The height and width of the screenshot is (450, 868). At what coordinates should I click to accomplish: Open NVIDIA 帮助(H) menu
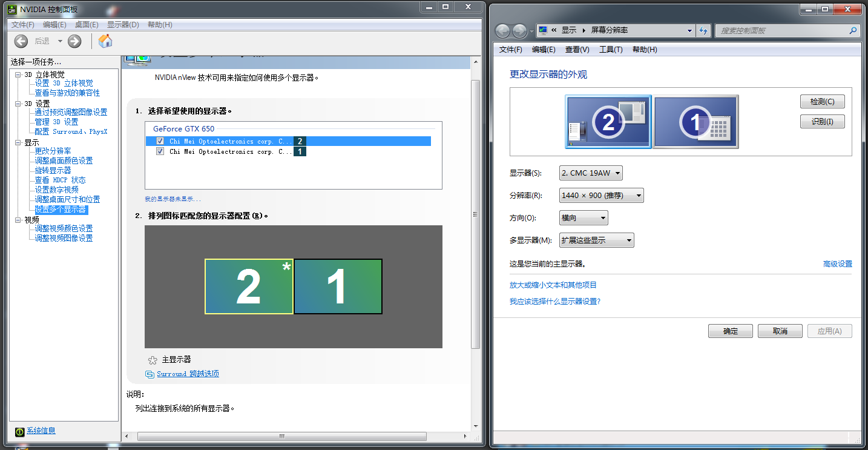click(160, 25)
